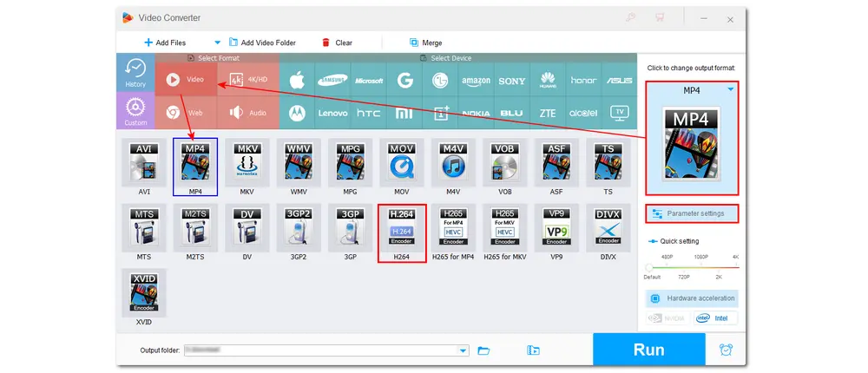This screenshot has width=868, height=373.
Task: Open Samsung device presets
Action: 332,81
